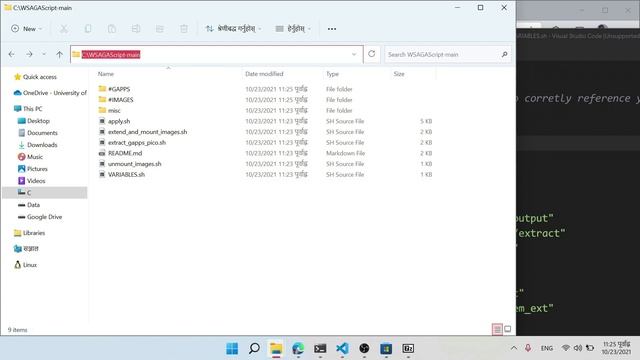Open recent locations chevron

[x=44, y=54]
